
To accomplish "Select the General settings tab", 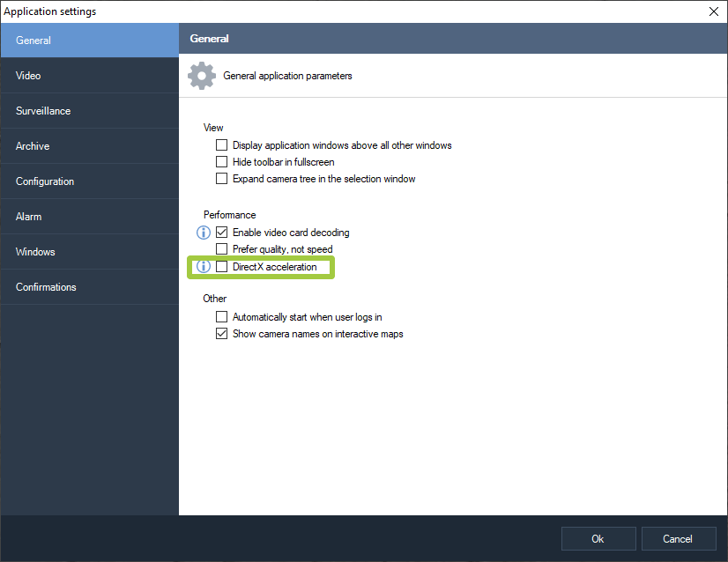I will (89, 41).
